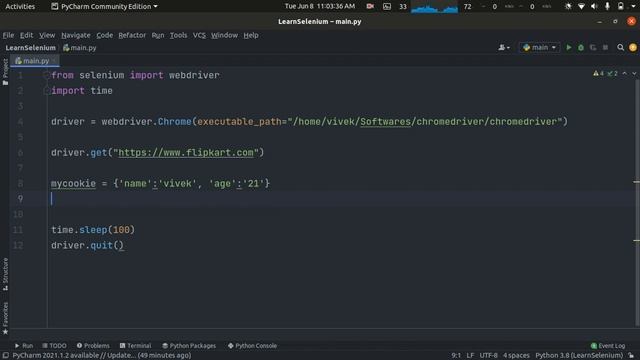This screenshot has width=640, height=360.
Task: Click the warning stripe mark near line 8
Action: click(x=637, y=182)
